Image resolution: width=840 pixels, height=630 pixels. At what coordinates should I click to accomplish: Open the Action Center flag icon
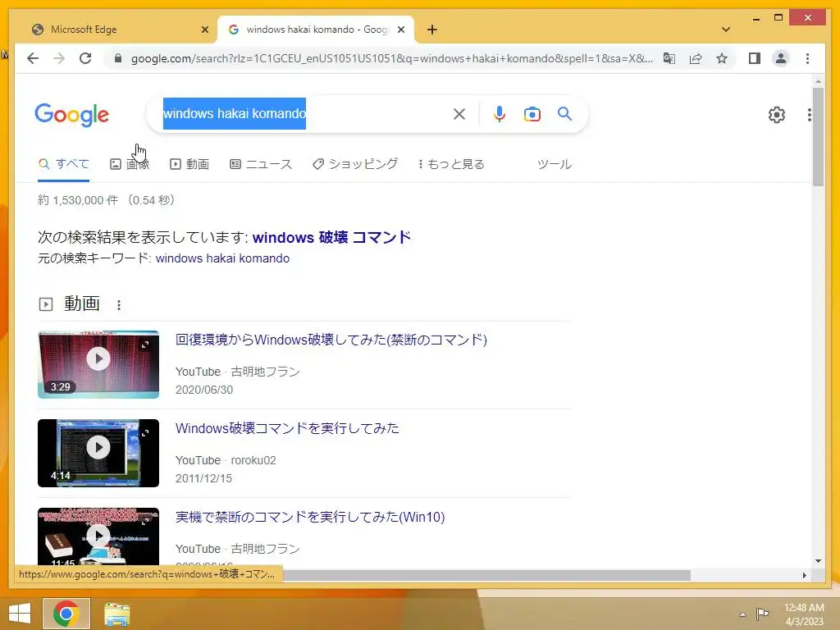762,614
